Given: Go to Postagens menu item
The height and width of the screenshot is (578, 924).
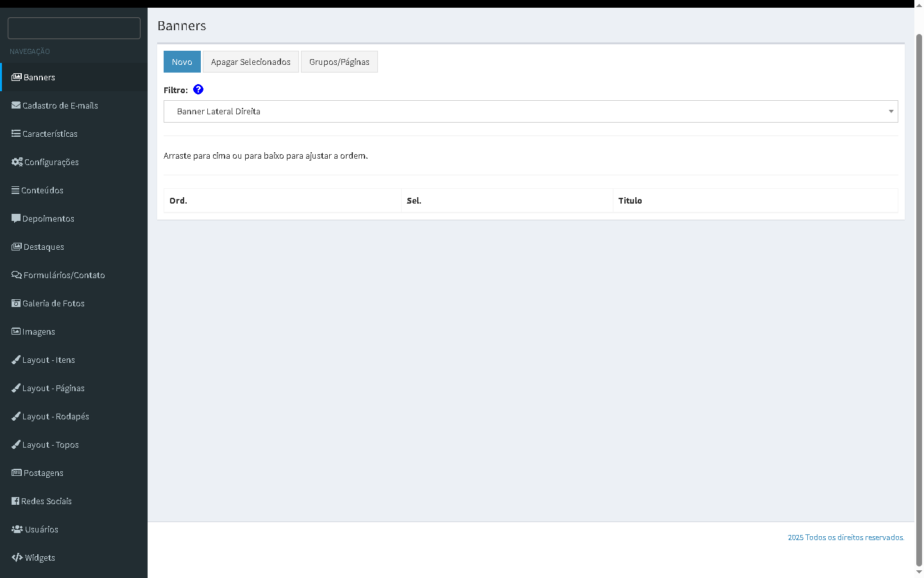Looking at the screenshot, I should pyautogui.click(x=43, y=473).
